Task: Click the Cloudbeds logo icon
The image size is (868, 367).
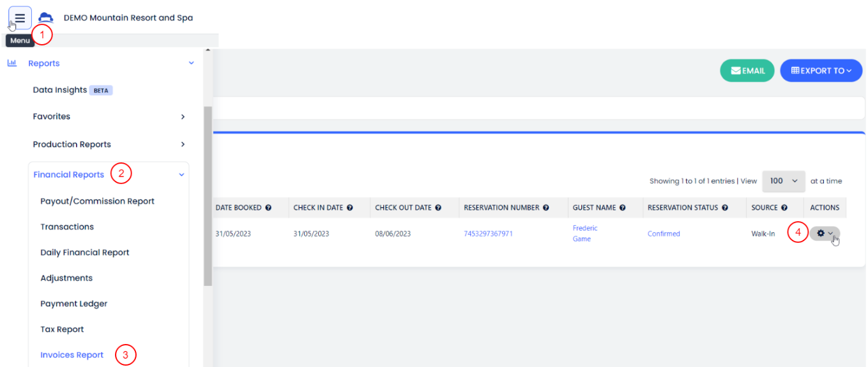Action: pos(46,18)
